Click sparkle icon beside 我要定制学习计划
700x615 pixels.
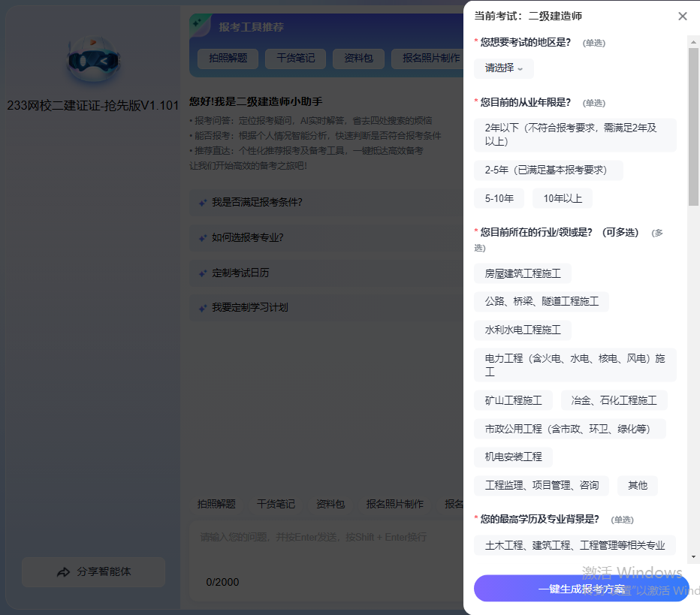point(202,307)
